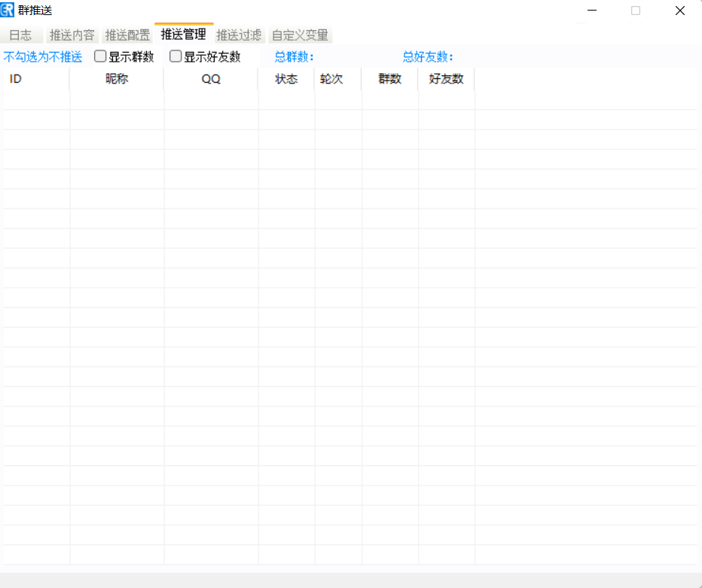Select the 推送管理 tab
The image size is (702, 588).
[183, 35]
